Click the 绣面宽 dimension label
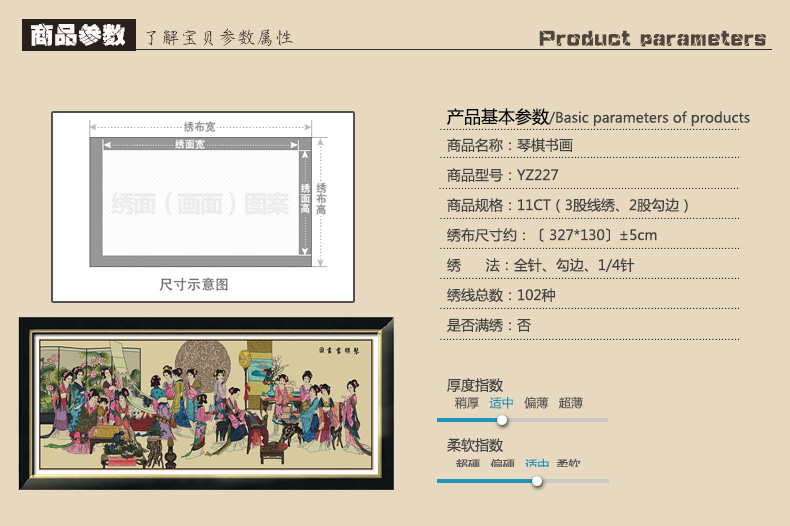This screenshot has width=790, height=526. (190, 145)
